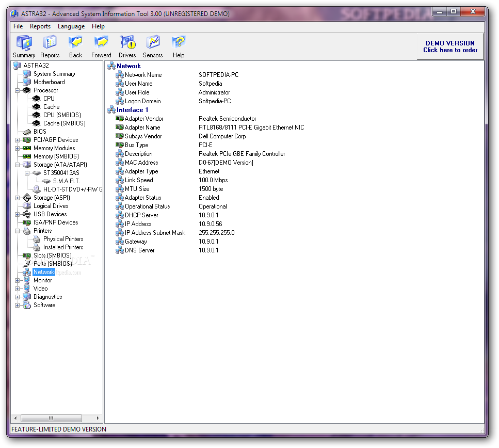Open the Sensors toolbar icon
Screen dimensions: 499x448
click(x=153, y=46)
